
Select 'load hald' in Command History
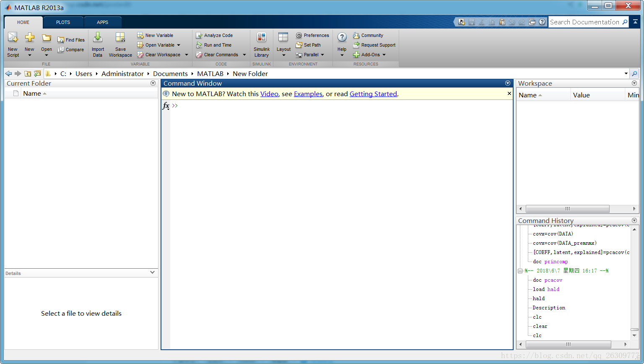point(546,289)
